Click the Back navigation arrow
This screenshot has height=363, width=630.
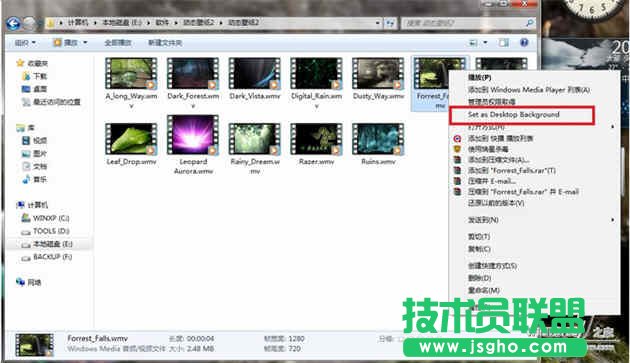(x=14, y=23)
